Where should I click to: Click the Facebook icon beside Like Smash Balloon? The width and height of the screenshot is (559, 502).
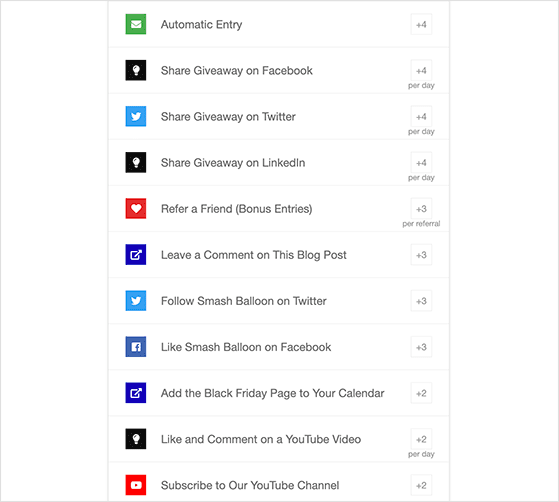pos(136,347)
